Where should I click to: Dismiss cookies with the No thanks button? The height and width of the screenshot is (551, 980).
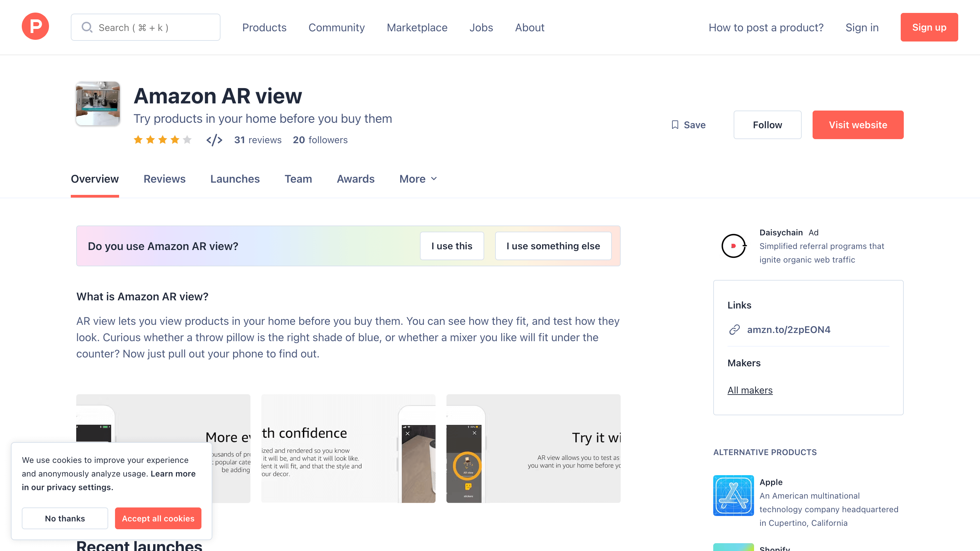point(65,518)
